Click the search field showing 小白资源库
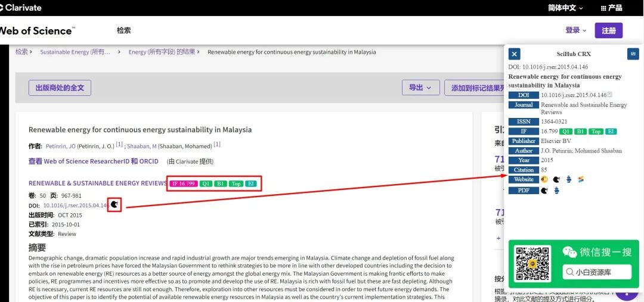The image size is (644, 302). (x=597, y=272)
